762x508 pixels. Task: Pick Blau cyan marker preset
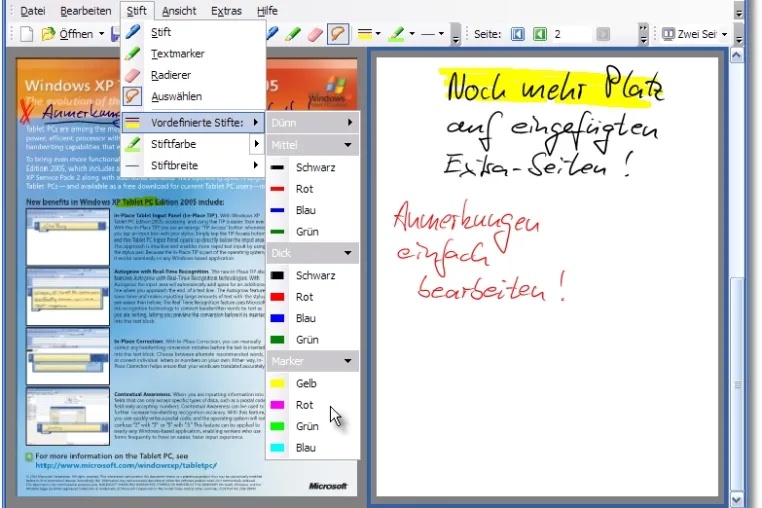pyautogui.click(x=312, y=447)
